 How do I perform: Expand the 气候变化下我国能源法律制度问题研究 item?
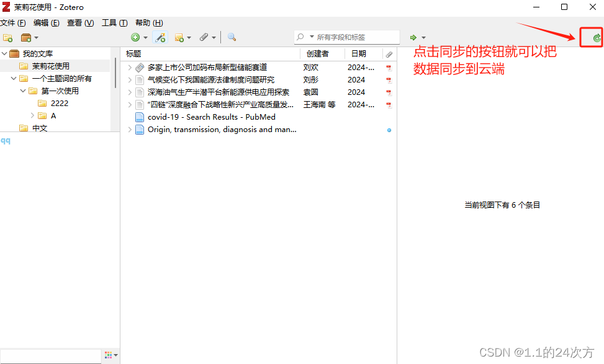[x=130, y=79]
